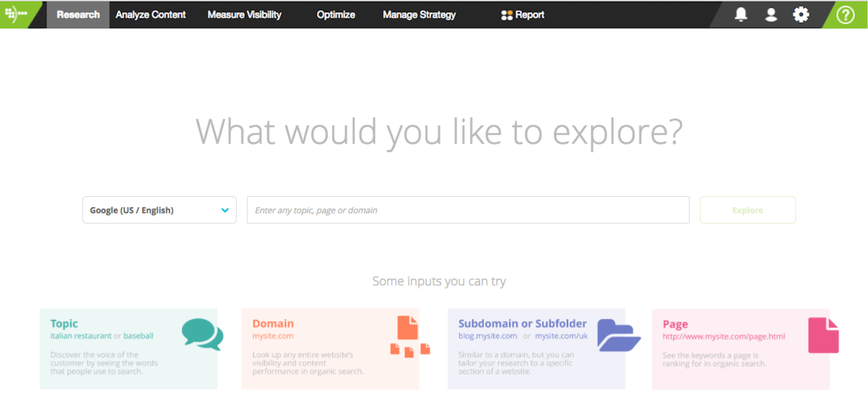Click the blue chevron in search engine selector
Screen dimensions: 868x414
[x=225, y=210]
